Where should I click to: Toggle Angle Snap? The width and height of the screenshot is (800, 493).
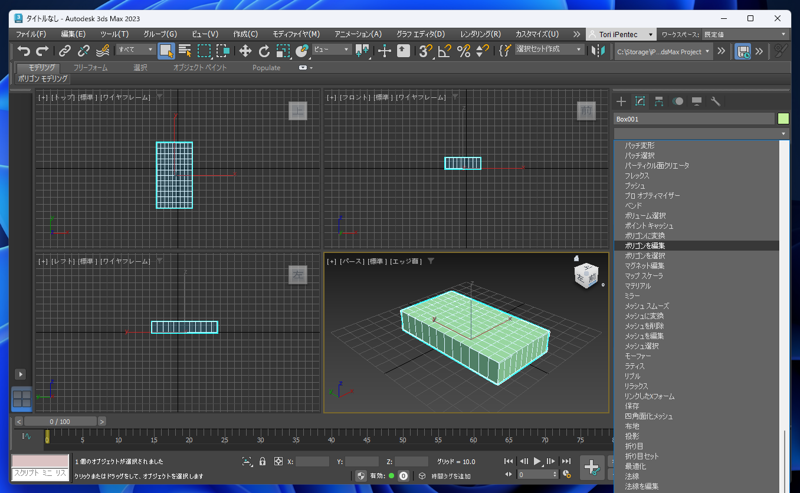[444, 51]
